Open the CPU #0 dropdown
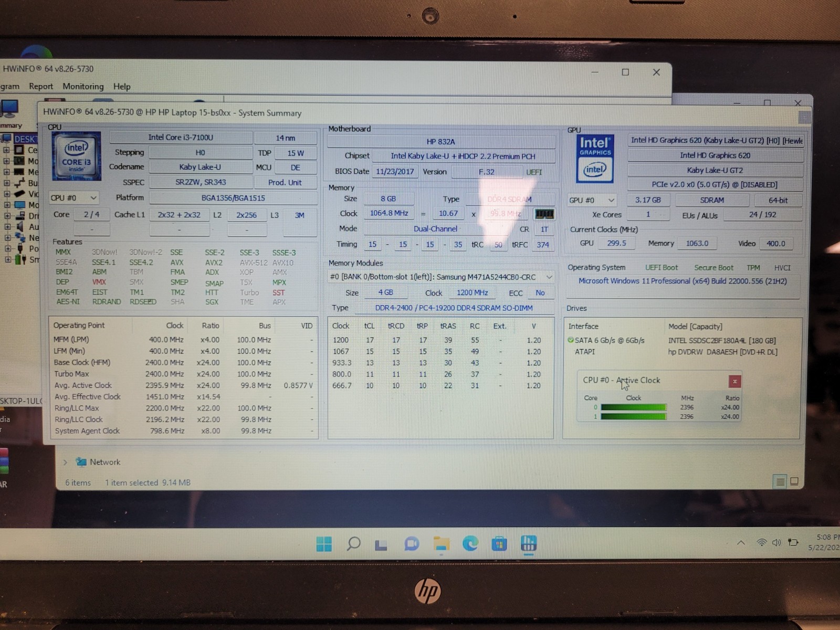 click(73, 198)
